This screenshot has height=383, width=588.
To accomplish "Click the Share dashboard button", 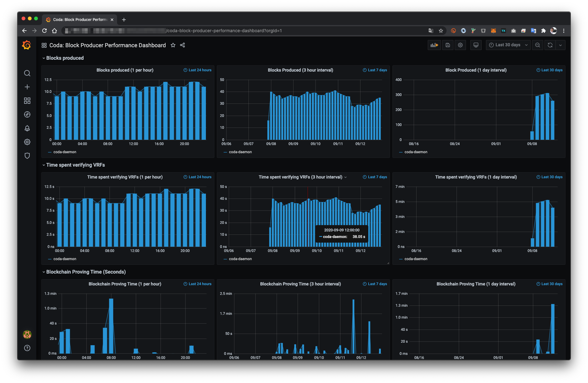I will [x=182, y=45].
